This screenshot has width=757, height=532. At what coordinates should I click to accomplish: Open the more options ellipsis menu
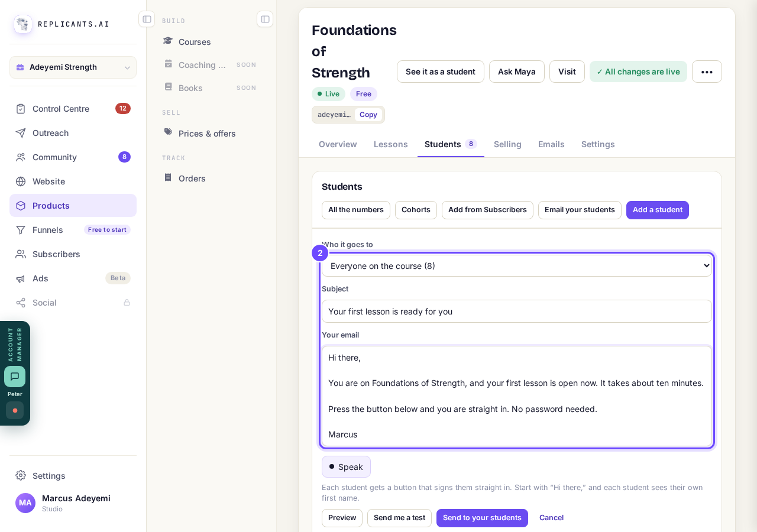(707, 72)
